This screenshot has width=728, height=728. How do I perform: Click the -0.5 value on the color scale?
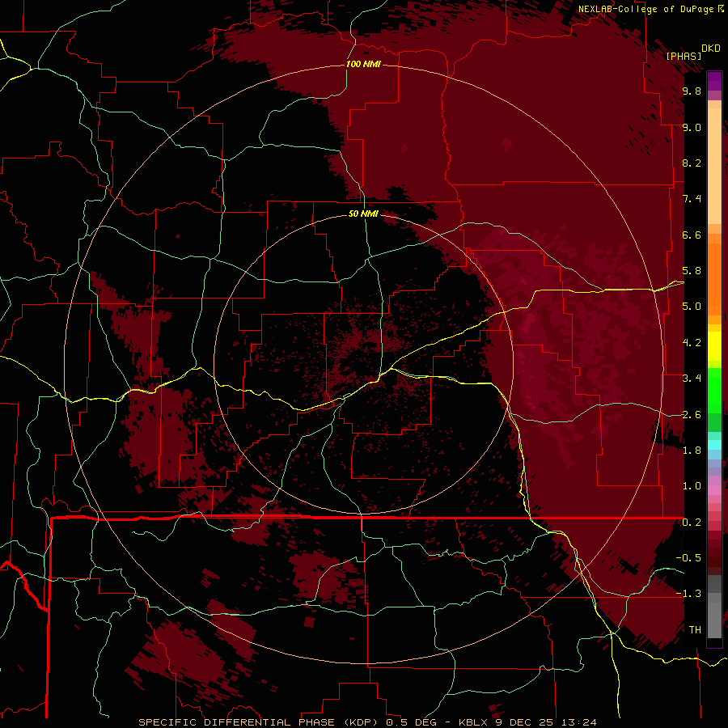pos(688,558)
